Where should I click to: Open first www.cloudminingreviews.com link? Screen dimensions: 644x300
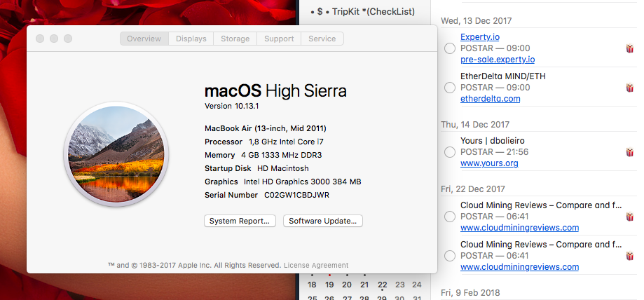(x=519, y=228)
